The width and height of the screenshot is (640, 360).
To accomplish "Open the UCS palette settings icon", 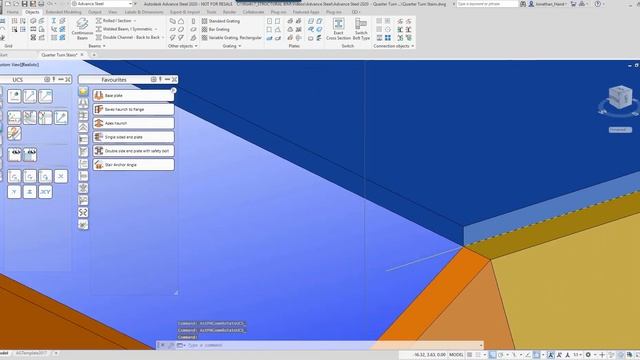I will pyautogui.click(x=47, y=79).
